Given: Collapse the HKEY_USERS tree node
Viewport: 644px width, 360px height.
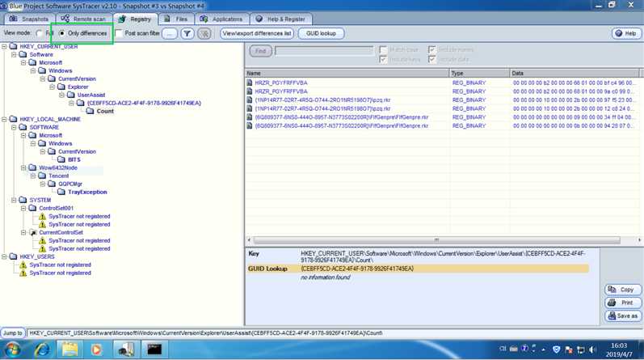Looking at the screenshot, I should click(4, 256).
